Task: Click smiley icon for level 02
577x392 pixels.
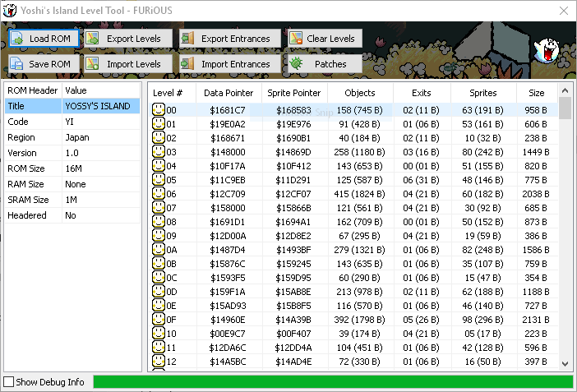Action: point(159,138)
